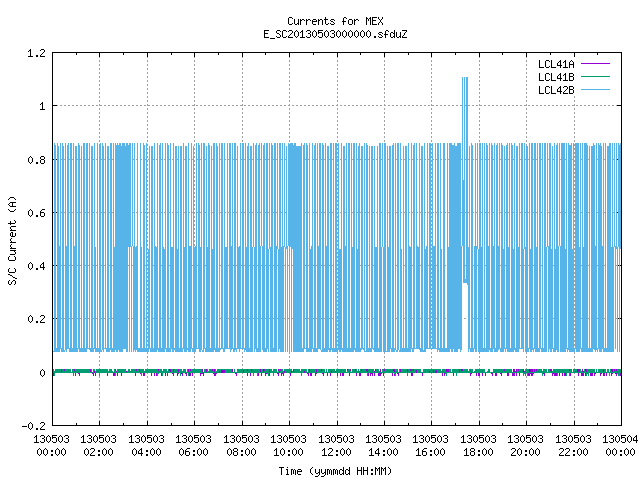
Task: Click the x-axis label 130503 20:00
Action: [x=525, y=446]
